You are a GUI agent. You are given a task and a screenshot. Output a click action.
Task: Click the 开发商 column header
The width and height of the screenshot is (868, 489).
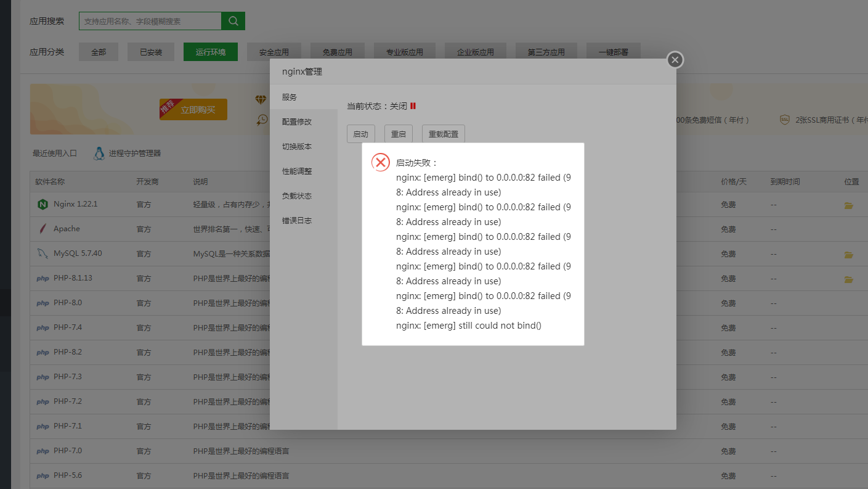148,182
